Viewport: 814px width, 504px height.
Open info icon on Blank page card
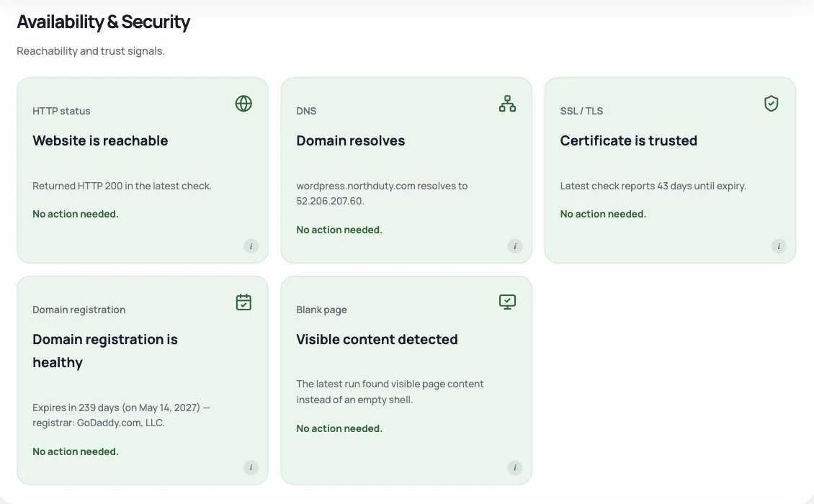pyautogui.click(x=515, y=468)
